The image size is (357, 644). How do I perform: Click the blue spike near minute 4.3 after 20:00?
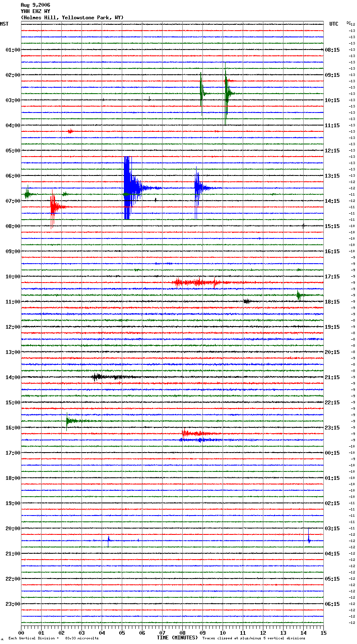(108, 540)
